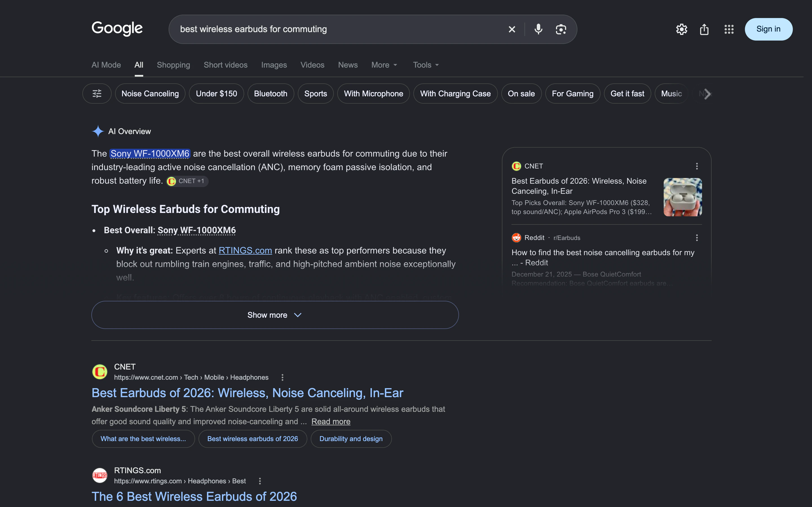Click the Sign in button

pos(768,29)
